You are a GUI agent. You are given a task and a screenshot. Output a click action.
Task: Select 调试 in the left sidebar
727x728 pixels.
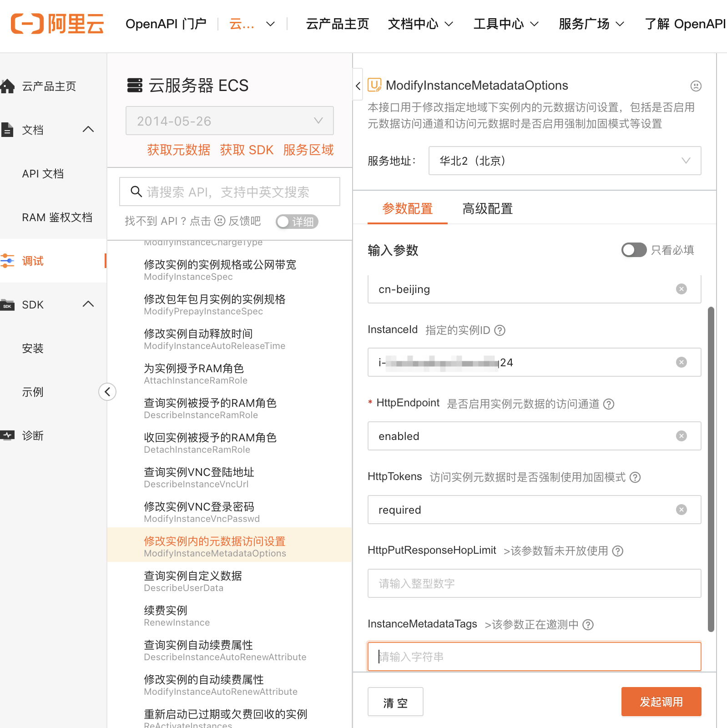coord(33,261)
